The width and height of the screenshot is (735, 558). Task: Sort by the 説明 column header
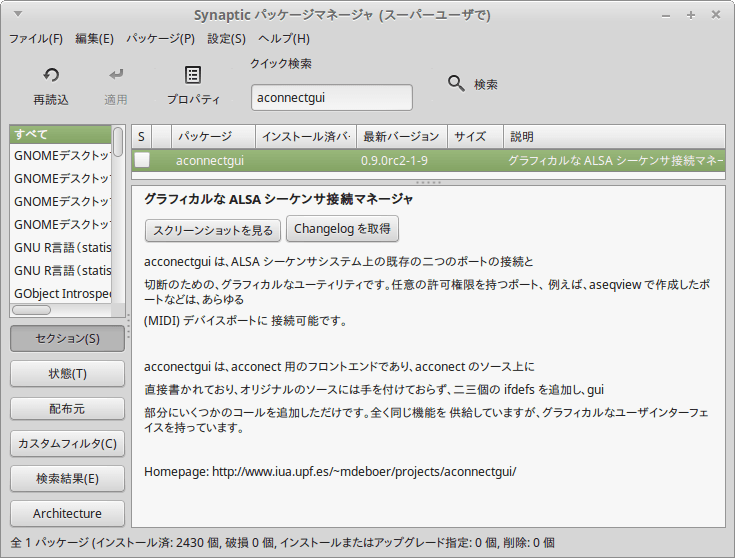coord(614,136)
